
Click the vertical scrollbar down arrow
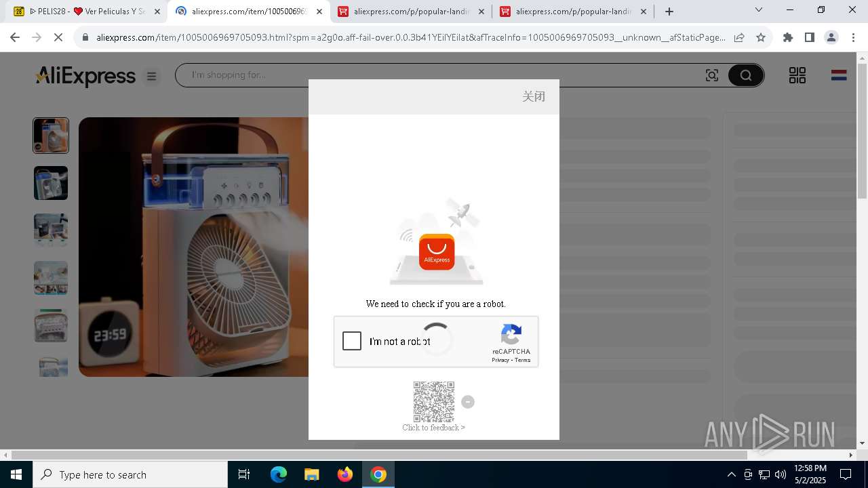point(862,443)
